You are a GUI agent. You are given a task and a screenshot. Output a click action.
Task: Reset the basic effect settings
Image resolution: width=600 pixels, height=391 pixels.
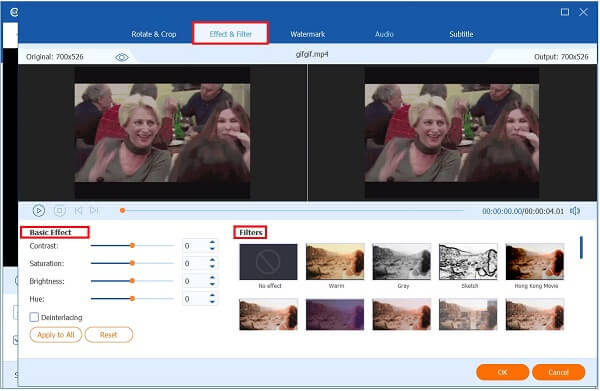coord(109,335)
